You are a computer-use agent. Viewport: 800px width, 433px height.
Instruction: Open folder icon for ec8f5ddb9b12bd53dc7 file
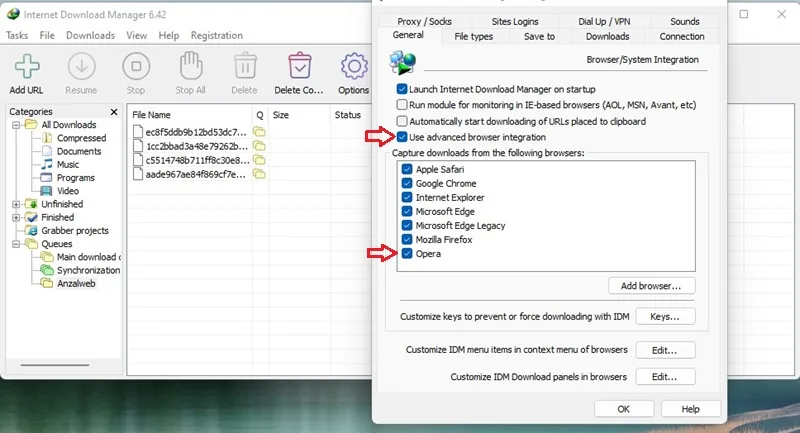[x=259, y=132]
